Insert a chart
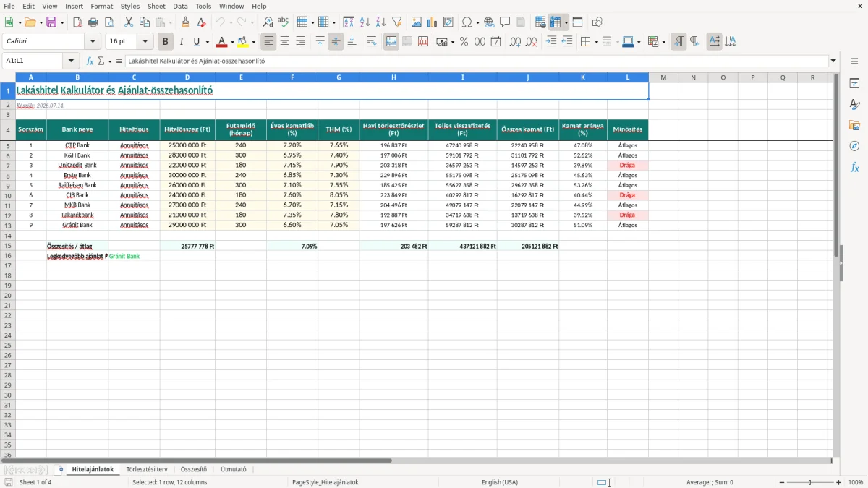This screenshot has height=488, width=868. 433,22
